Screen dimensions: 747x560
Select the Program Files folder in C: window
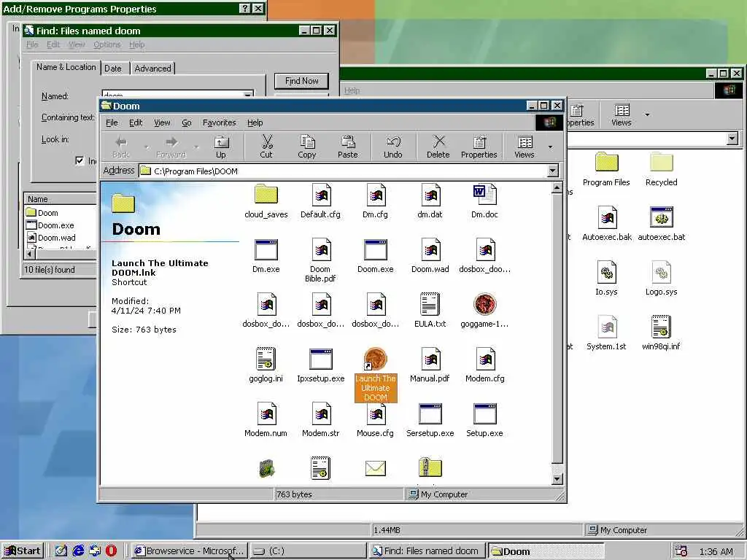pyautogui.click(x=606, y=169)
